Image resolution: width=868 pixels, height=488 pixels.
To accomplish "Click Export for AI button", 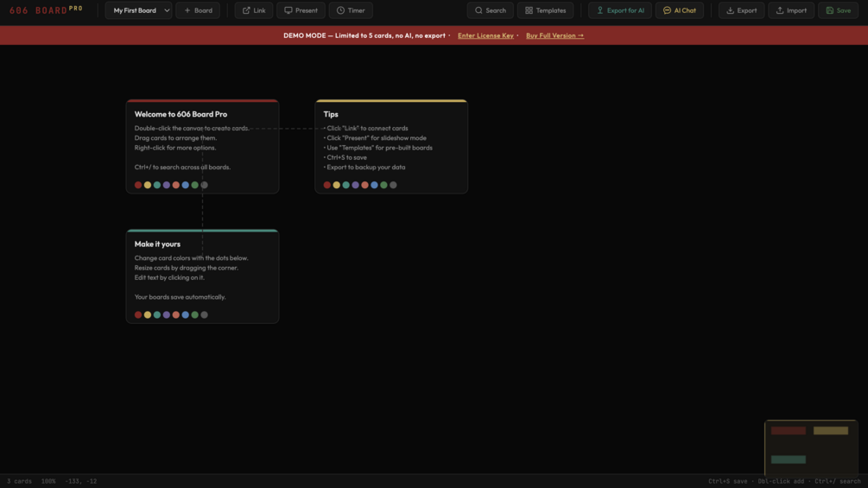I will click(x=620, y=10).
